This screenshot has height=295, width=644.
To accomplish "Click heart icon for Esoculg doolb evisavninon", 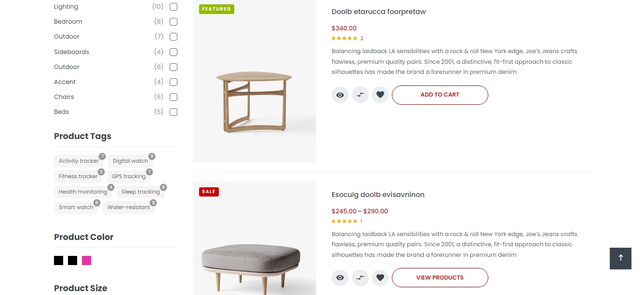I will pyautogui.click(x=380, y=278).
